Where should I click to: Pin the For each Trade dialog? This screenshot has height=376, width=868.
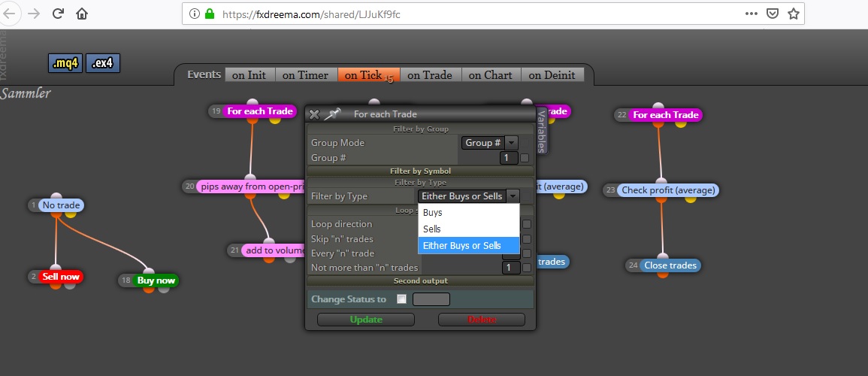(x=332, y=114)
